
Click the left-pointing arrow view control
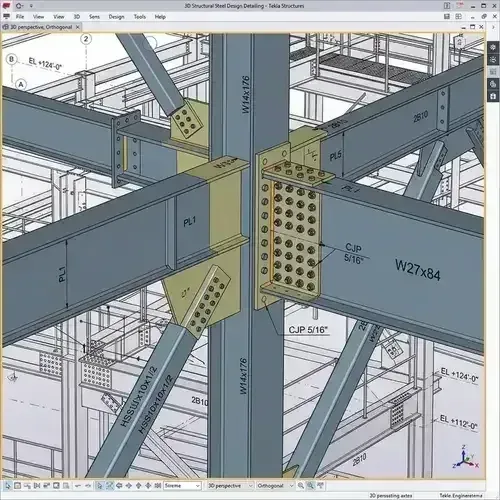[x=119, y=486]
